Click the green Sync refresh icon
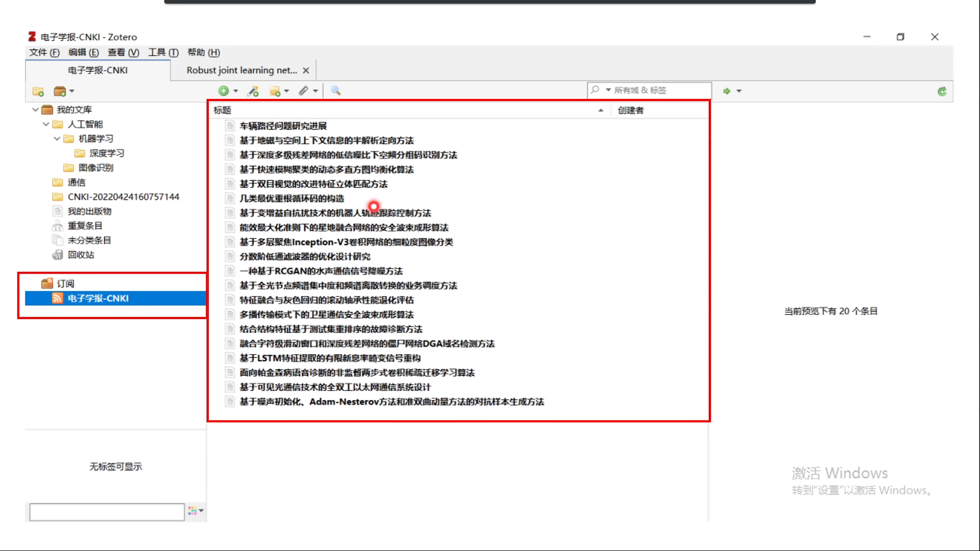This screenshot has height=551, width=980. point(942,91)
